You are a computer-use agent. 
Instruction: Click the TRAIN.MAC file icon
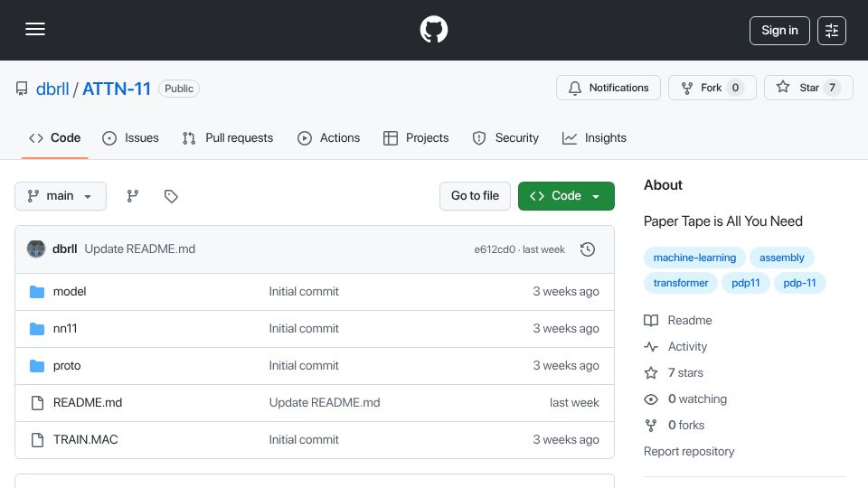point(37,440)
